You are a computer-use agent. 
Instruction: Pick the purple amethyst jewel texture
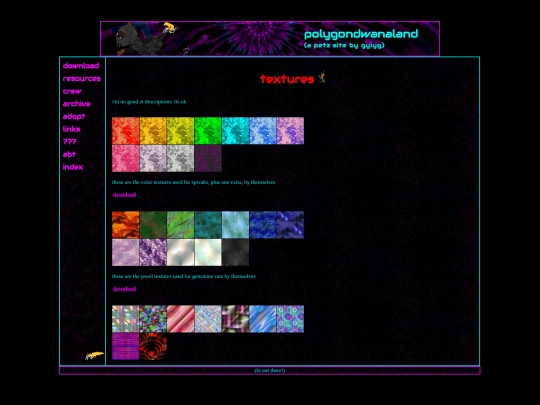(x=153, y=252)
